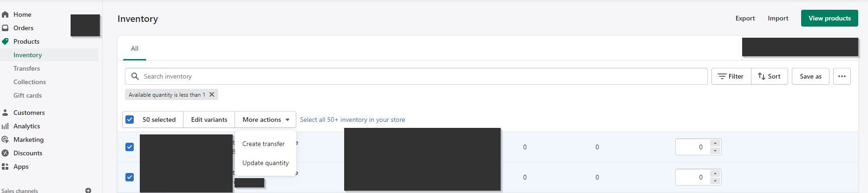The width and height of the screenshot is (868, 193).
Task: Click the Customers person icon
Action: pos(6,113)
